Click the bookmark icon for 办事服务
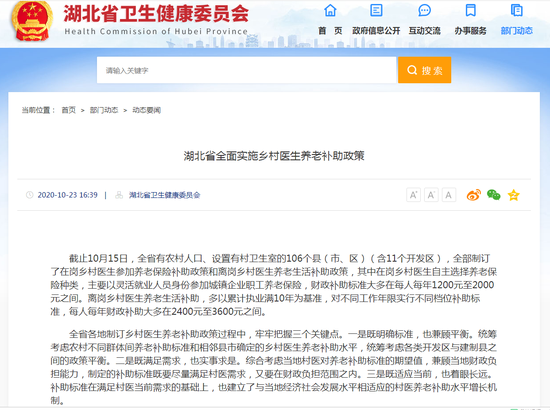This screenshot has height=410, width=550. point(470,10)
